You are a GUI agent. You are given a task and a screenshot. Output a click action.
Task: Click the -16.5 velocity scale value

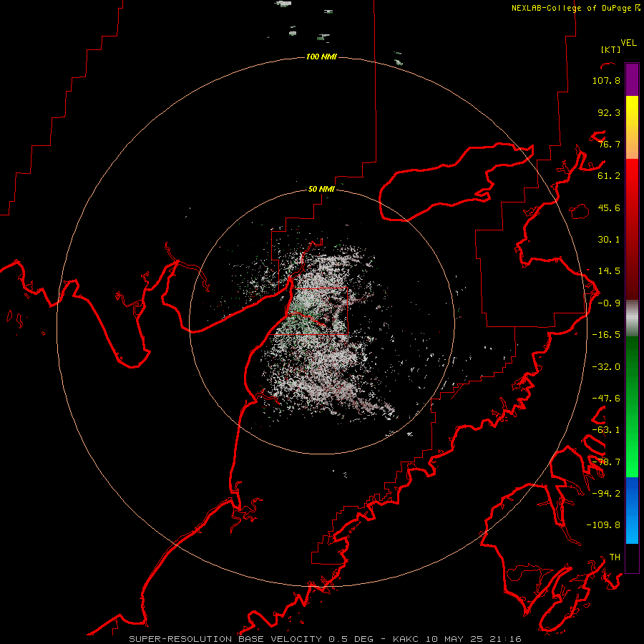coord(606,335)
